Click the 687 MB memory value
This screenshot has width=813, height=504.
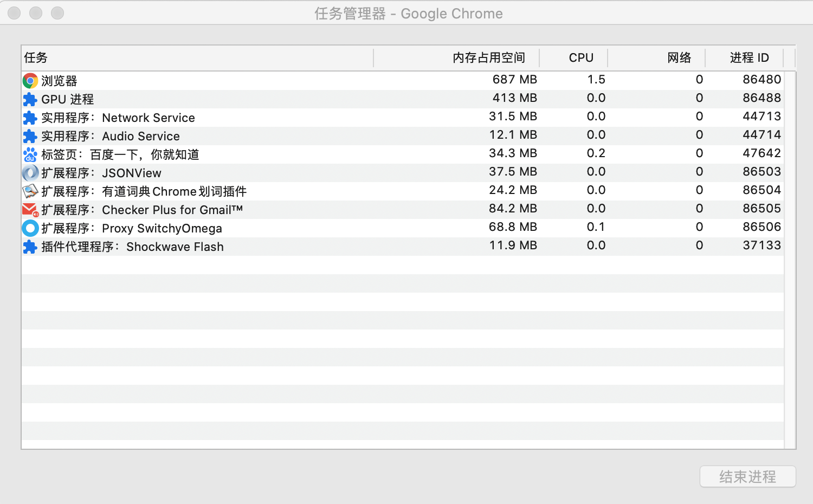click(x=515, y=80)
